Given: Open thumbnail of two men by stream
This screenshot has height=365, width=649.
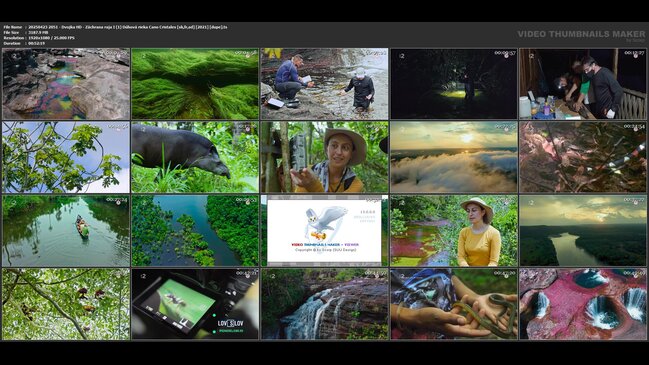Looking at the screenshot, I should click(324, 84).
